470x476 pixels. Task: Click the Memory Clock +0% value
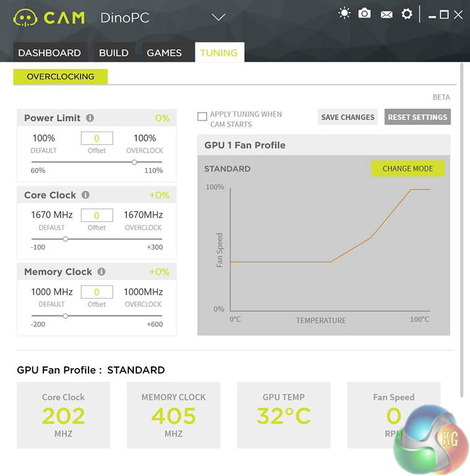pos(159,271)
